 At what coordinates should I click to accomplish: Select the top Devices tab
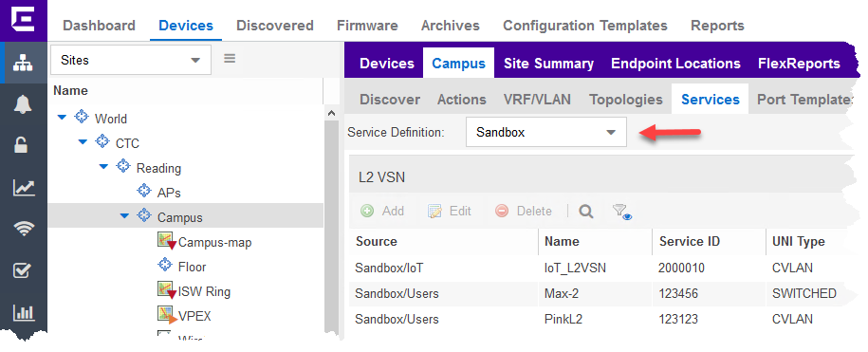click(x=185, y=26)
